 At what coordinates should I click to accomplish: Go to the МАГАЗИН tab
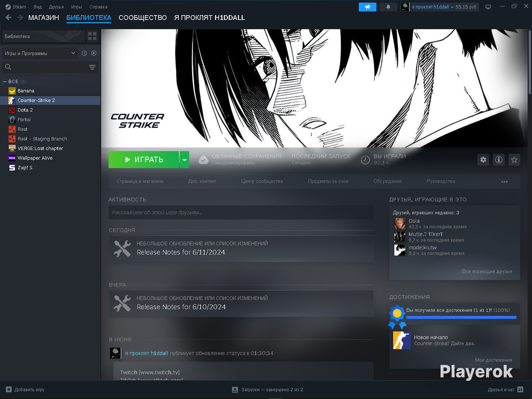44,18
